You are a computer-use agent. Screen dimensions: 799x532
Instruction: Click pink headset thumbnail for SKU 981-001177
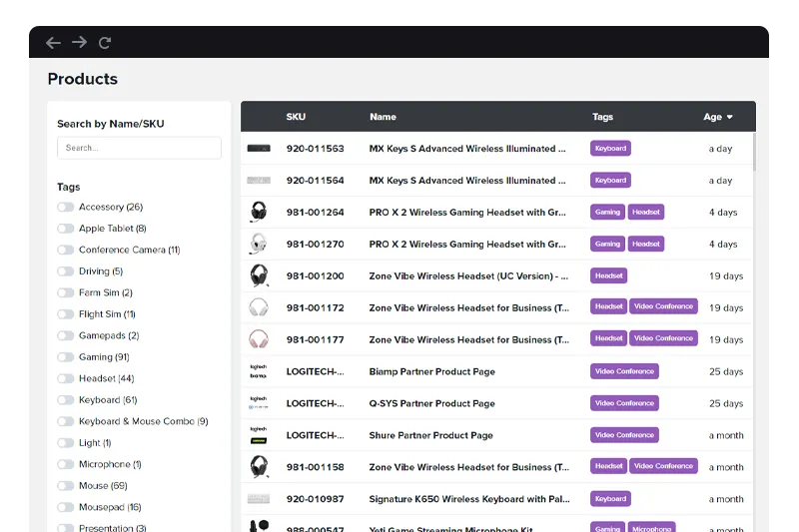click(x=259, y=339)
